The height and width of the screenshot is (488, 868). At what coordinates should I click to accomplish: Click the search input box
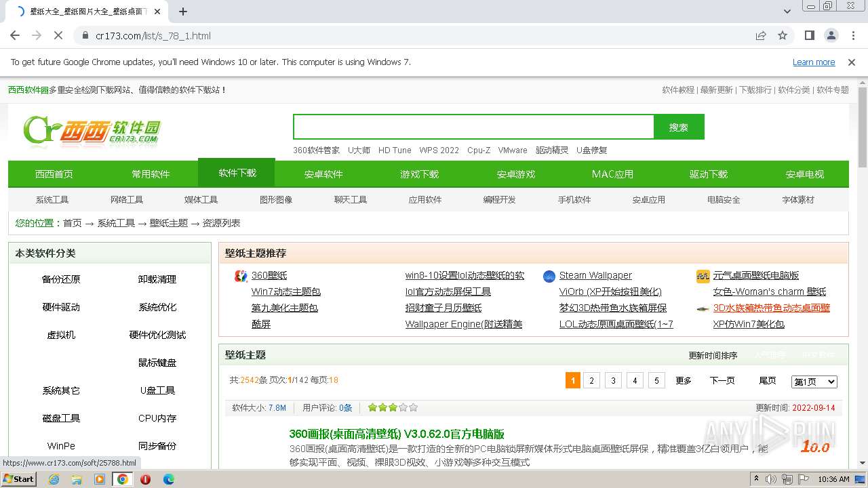coord(473,127)
